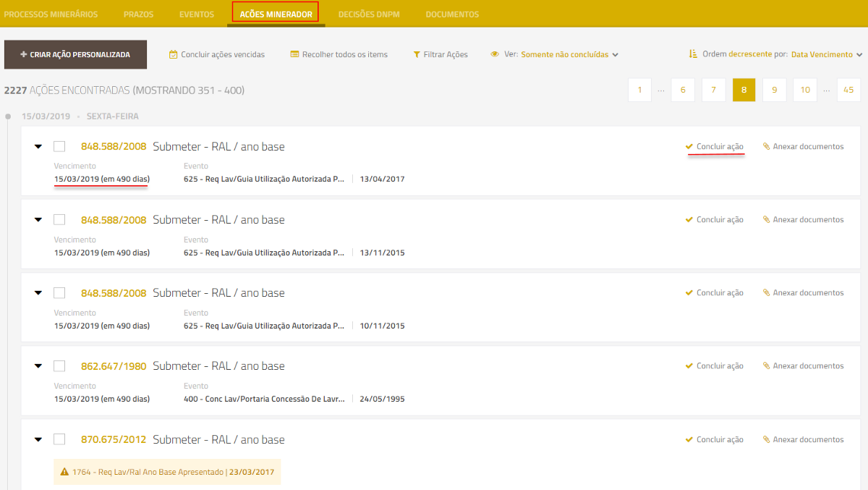The image size is (868, 490).
Task: Click the checkmark icon on 862.647/1980 Concluir ação
Action: [x=689, y=366]
